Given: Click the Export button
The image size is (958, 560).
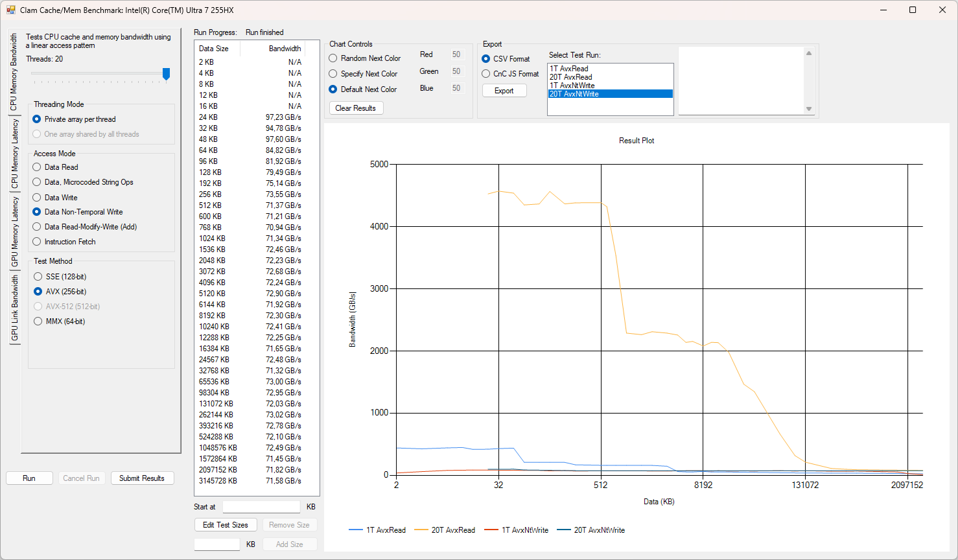Looking at the screenshot, I should point(504,91).
